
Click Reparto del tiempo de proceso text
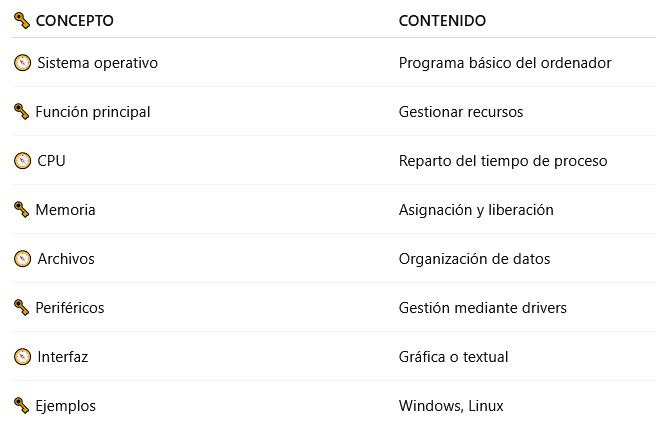502,161
